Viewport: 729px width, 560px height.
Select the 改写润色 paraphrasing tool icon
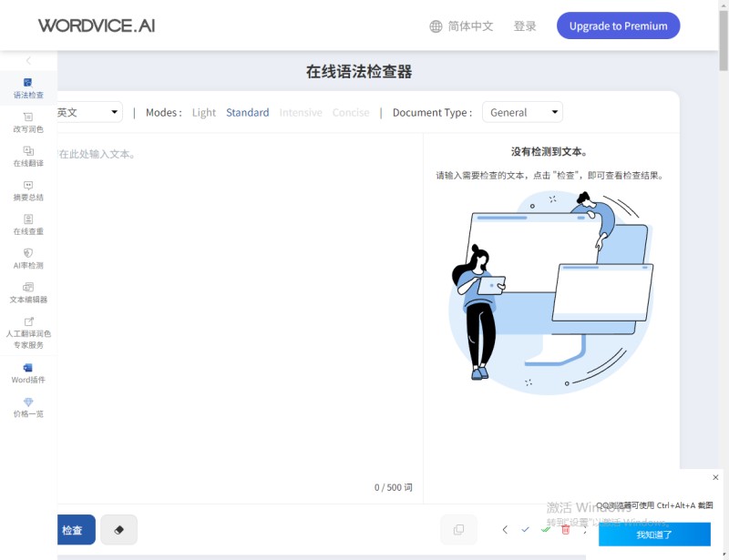[x=27, y=123]
